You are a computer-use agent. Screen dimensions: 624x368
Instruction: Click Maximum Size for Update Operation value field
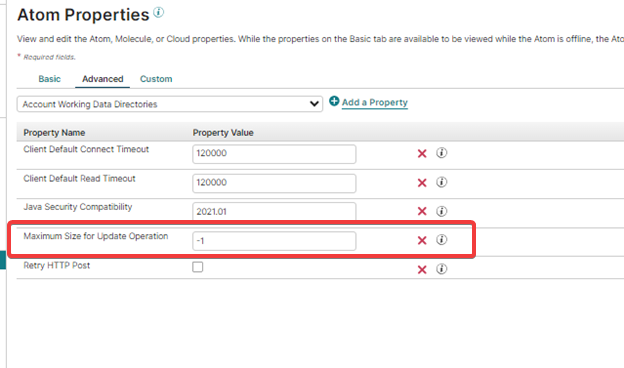(274, 241)
